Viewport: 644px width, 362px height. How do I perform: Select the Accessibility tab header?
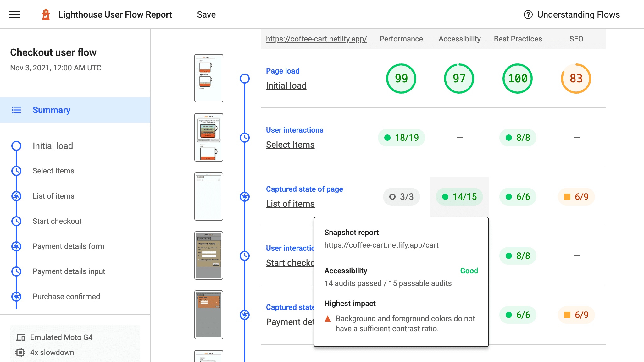click(x=459, y=38)
